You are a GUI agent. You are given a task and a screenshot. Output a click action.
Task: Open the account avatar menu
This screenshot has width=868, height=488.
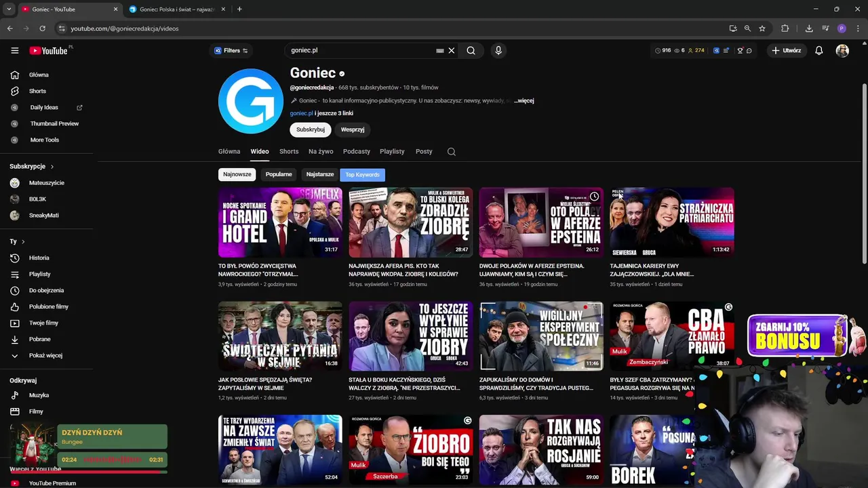pyautogui.click(x=842, y=50)
